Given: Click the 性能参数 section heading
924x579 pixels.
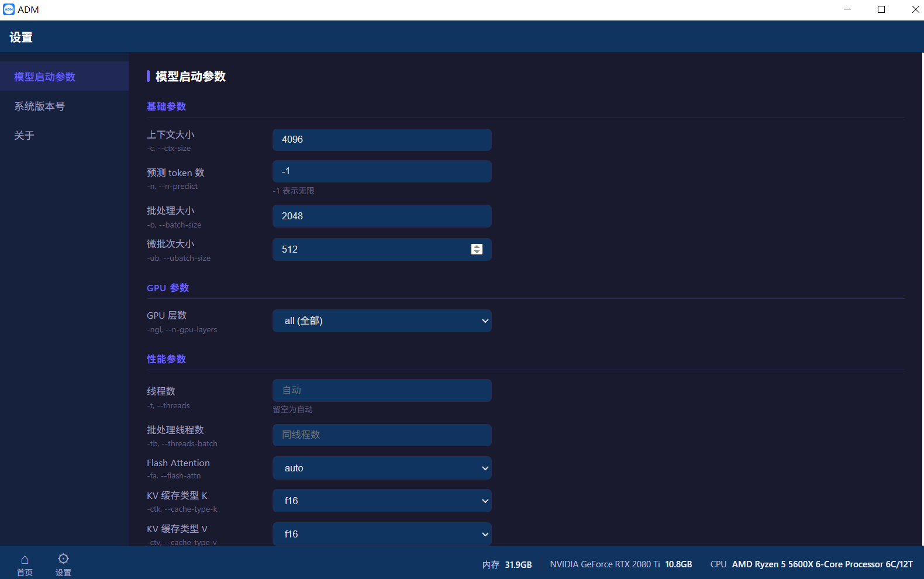Looking at the screenshot, I should pos(166,359).
